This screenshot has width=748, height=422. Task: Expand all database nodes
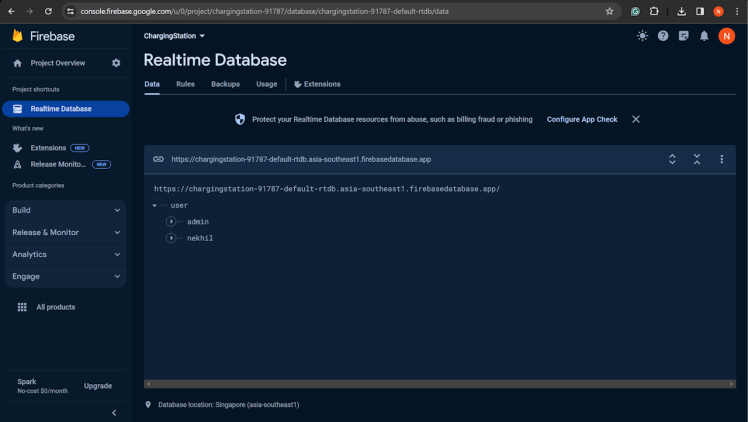pyautogui.click(x=672, y=159)
